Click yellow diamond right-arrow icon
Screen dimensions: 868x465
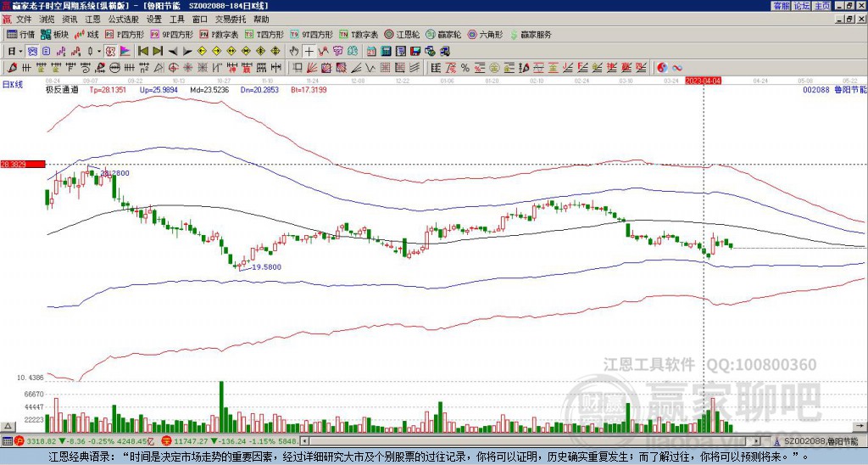[x=216, y=52]
